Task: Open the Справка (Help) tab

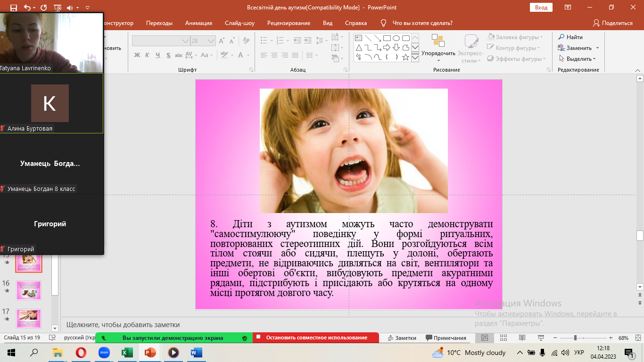Action: pyautogui.click(x=356, y=23)
